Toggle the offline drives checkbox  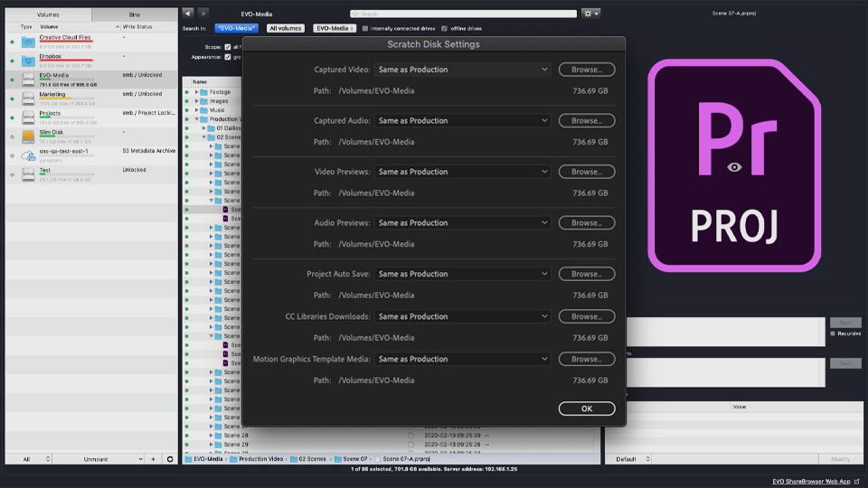pos(444,28)
